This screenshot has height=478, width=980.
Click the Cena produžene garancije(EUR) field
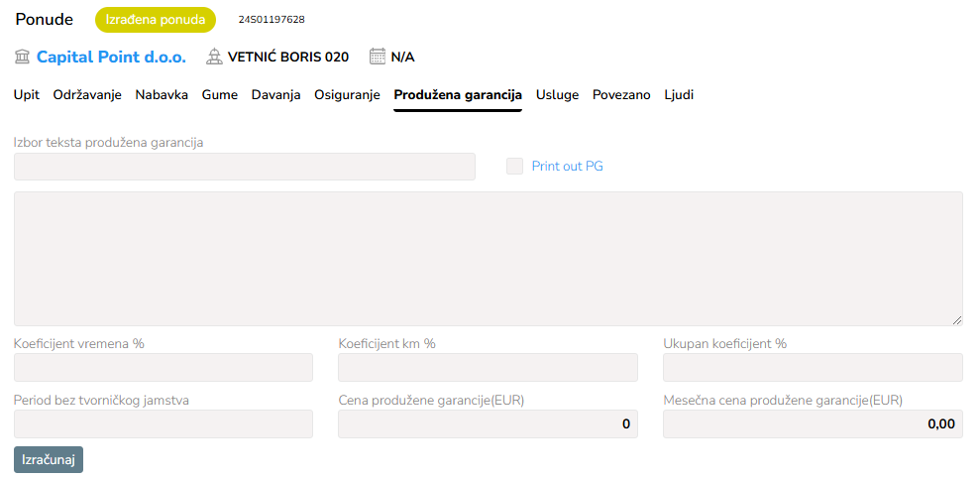point(488,424)
